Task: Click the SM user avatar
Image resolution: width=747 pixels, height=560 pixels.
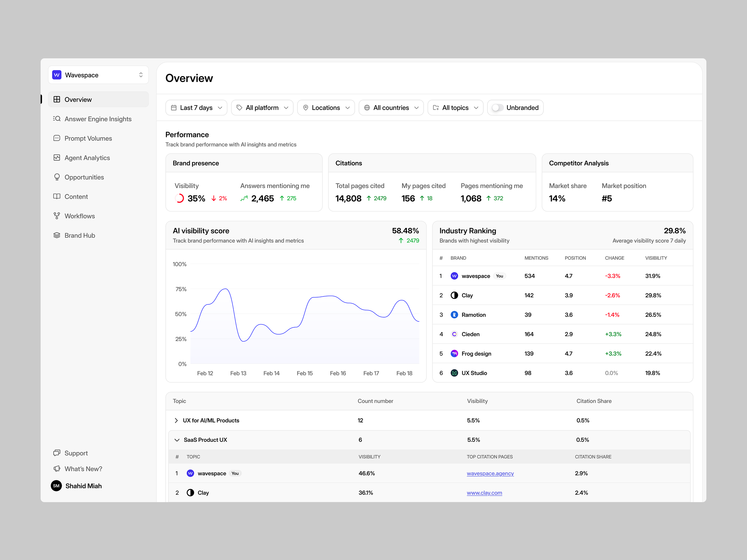Action: click(x=56, y=486)
